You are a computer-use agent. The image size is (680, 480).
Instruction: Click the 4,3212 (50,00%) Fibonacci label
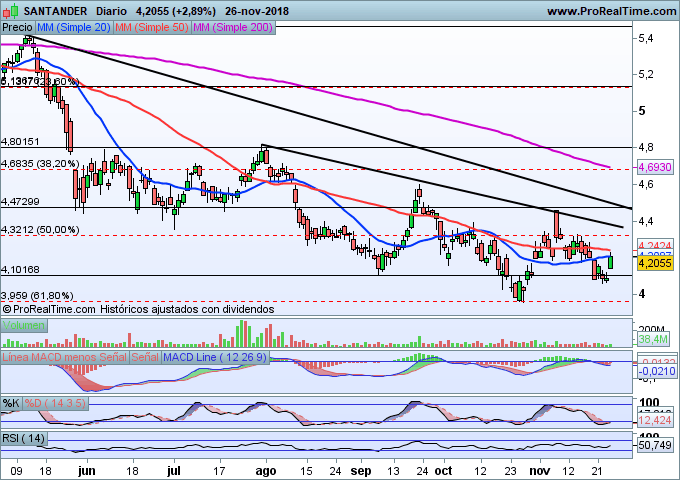pos(40,229)
